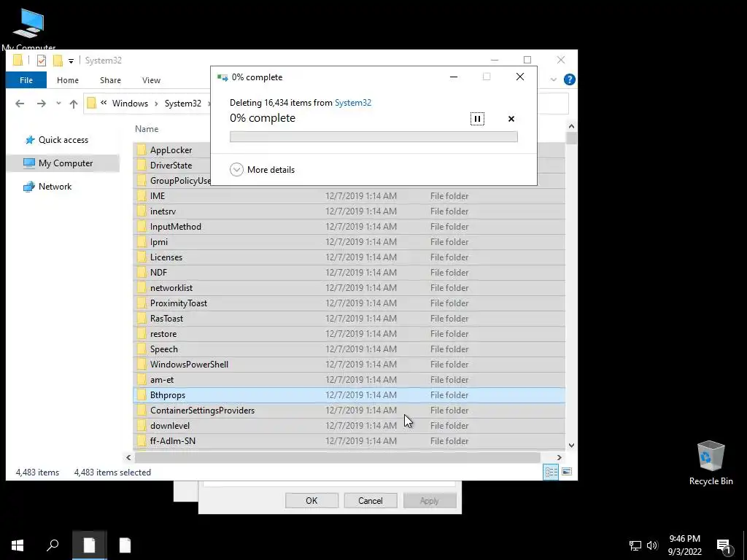The height and width of the screenshot is (560, 747).
Task: Open the My Computer desktop icon
Action: tap(28, 28)
